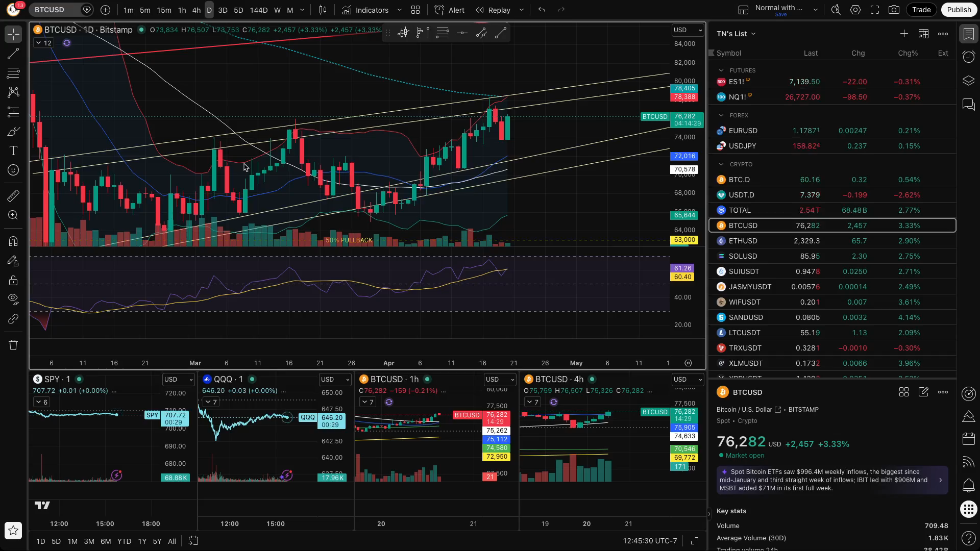Open the favorites star toolbar
Image resolution: width=980 pixels, height=551 pixels.
13,531
